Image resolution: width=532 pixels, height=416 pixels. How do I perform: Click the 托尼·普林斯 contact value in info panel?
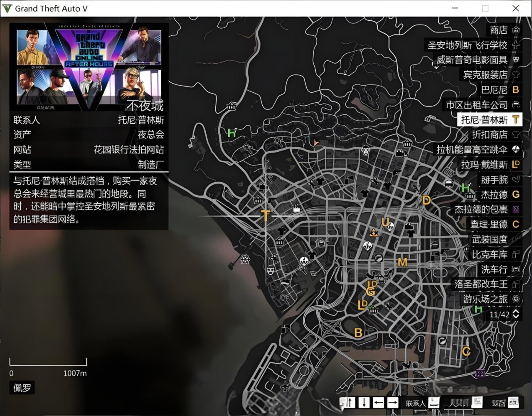[141, 120]
